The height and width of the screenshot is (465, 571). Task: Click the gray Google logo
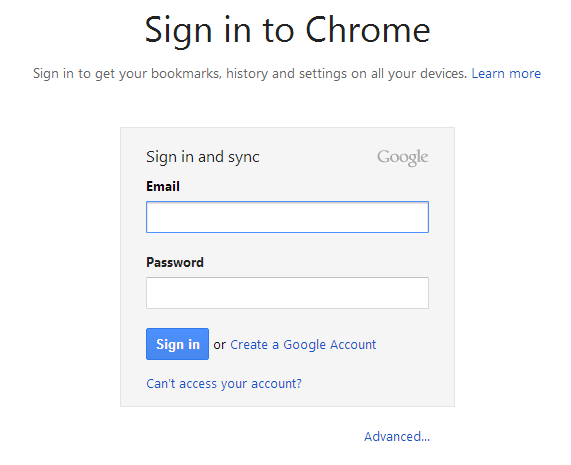[x=402, y=157]
